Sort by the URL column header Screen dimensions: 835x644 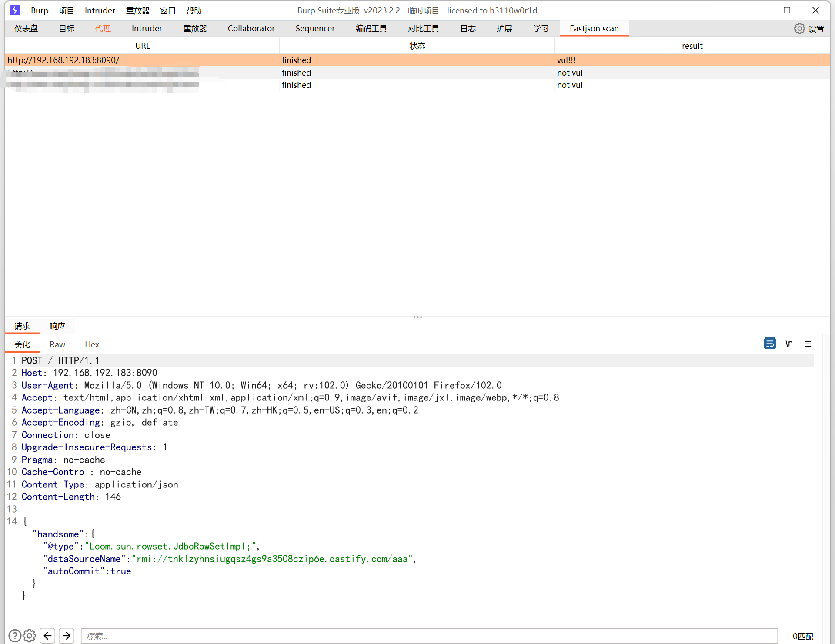tap(142, 46)
